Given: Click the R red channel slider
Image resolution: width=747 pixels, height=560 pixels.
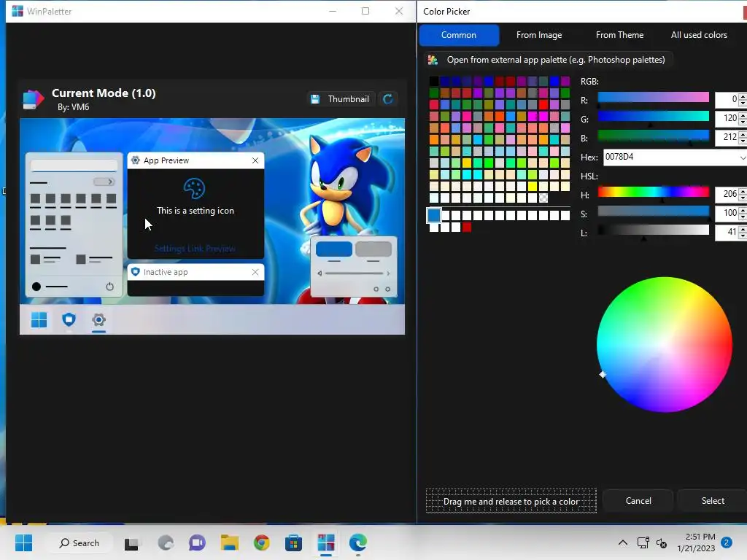Looking at the screenshot, I should [653, 98].
